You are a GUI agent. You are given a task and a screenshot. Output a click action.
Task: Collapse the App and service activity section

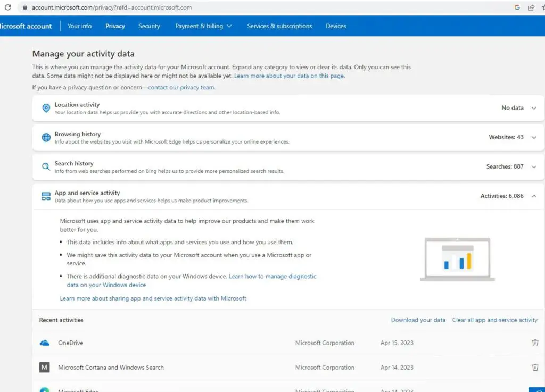(534, 196)
